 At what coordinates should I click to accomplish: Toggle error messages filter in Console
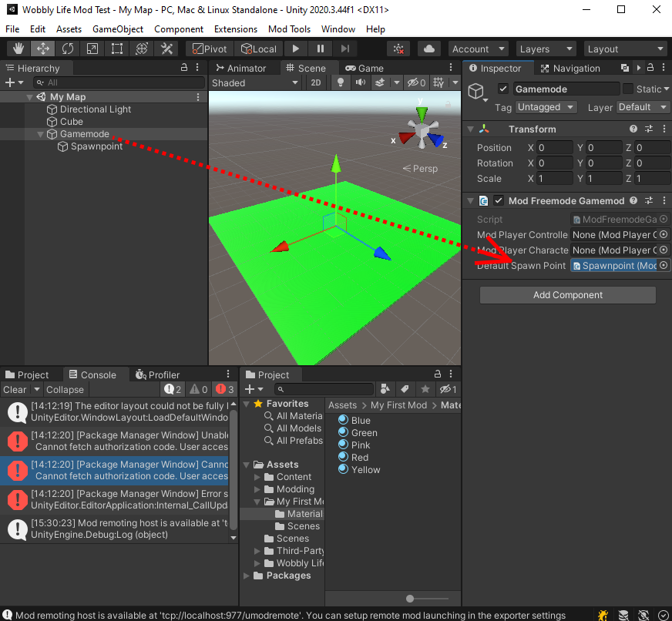(224, 389)
